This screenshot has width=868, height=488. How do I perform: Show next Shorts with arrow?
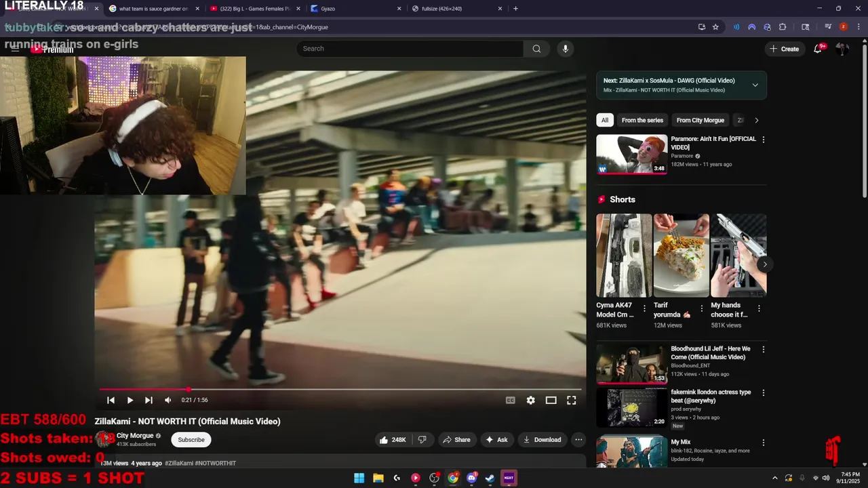[764, 264]
